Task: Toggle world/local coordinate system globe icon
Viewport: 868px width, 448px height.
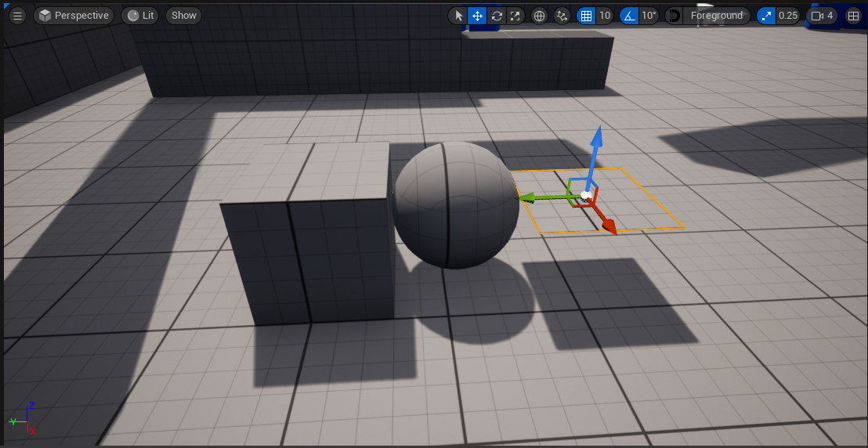Action: [539, 16]
